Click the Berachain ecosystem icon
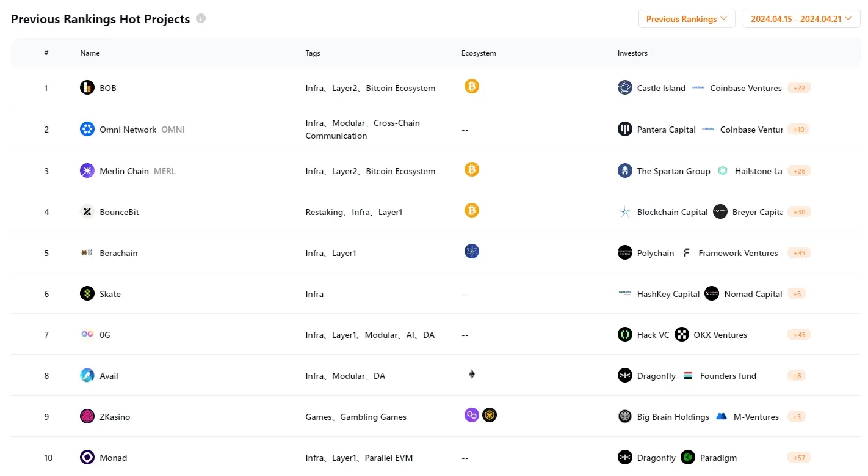Image resolution: width=868 pixels, height=476 pixels. (471, 251)
